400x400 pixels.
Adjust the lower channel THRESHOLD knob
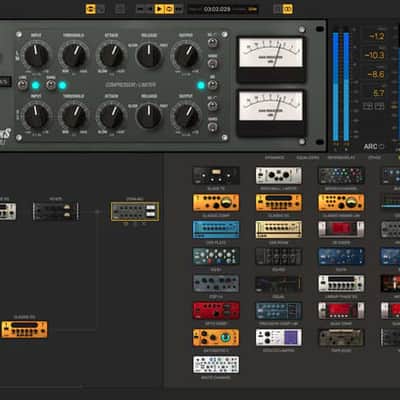[74, 116]
